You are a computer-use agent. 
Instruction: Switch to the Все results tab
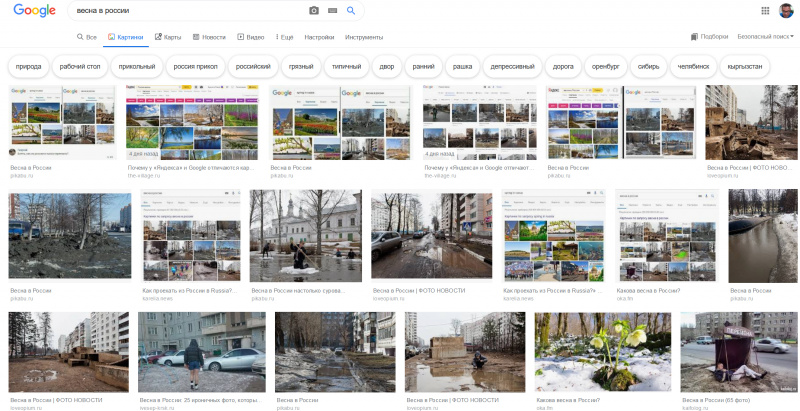pos(87,37)
